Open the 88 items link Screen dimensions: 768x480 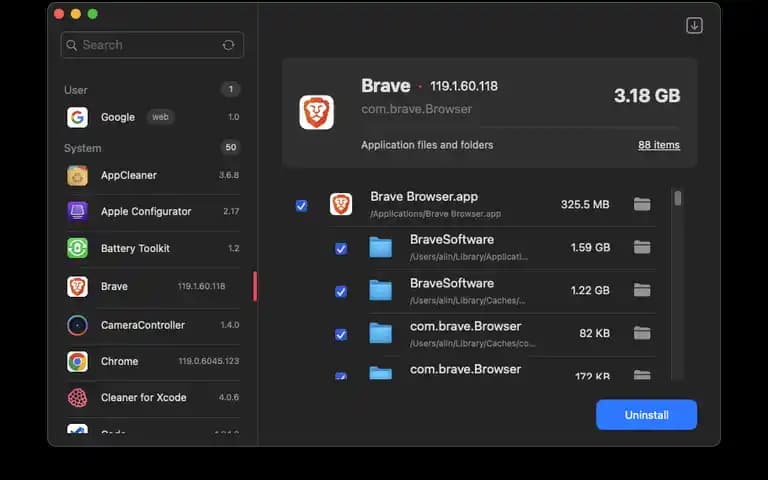tap(659, 145)
